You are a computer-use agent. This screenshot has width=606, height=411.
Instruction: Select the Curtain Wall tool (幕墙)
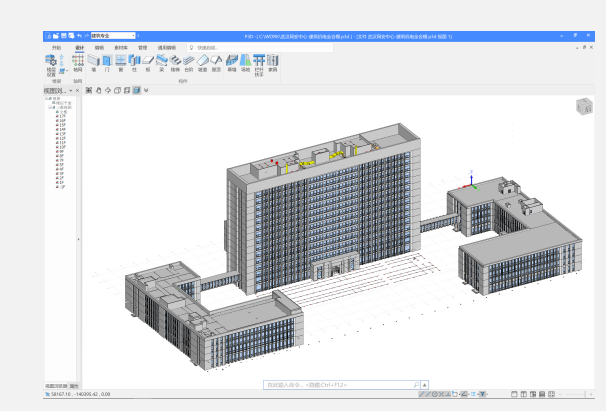pos(232,63)
